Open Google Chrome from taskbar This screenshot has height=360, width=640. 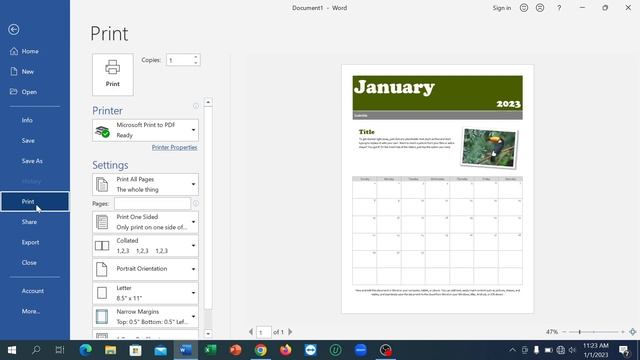click(261, 350)
